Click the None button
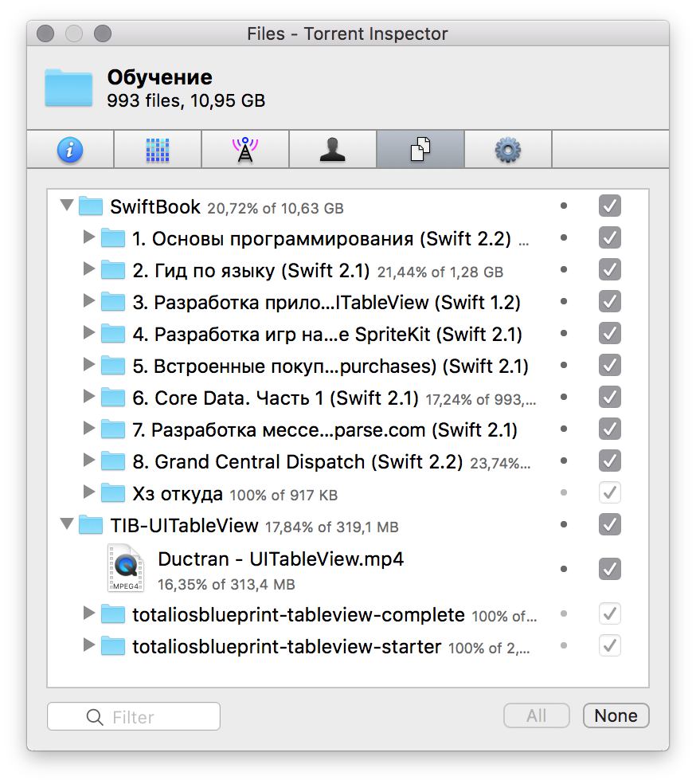Image resolution: width=696 pixels, height=784 pixels. [616, 715]
